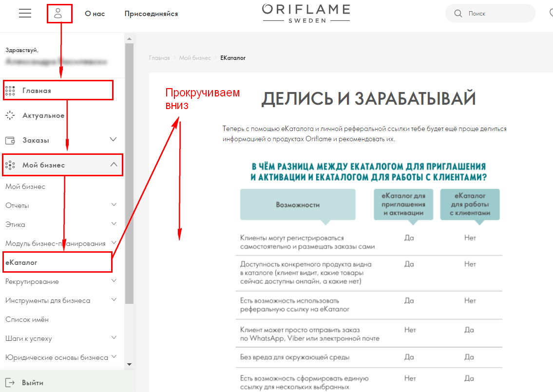553x392 pixels.
Task: Open the еКаталог sidebar item
Action: click(21, 262)
